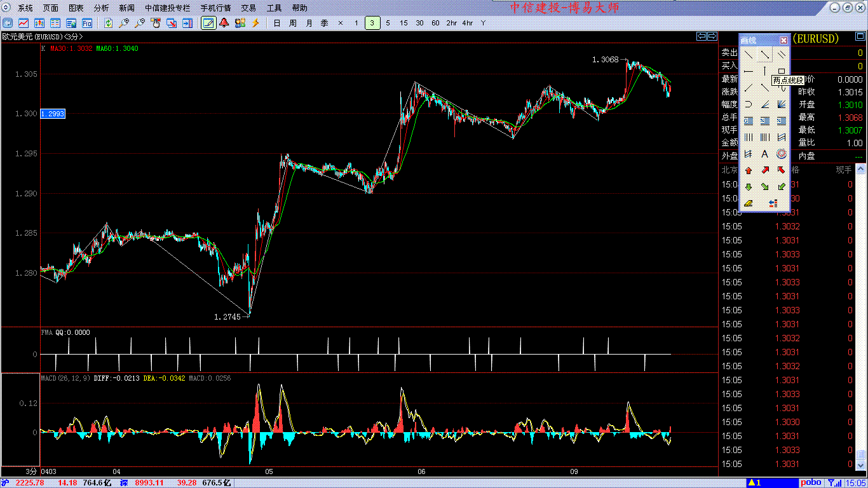Screen dimensions: 868x488
Task: Open the 页面 menu
Action: click(51, 8)
